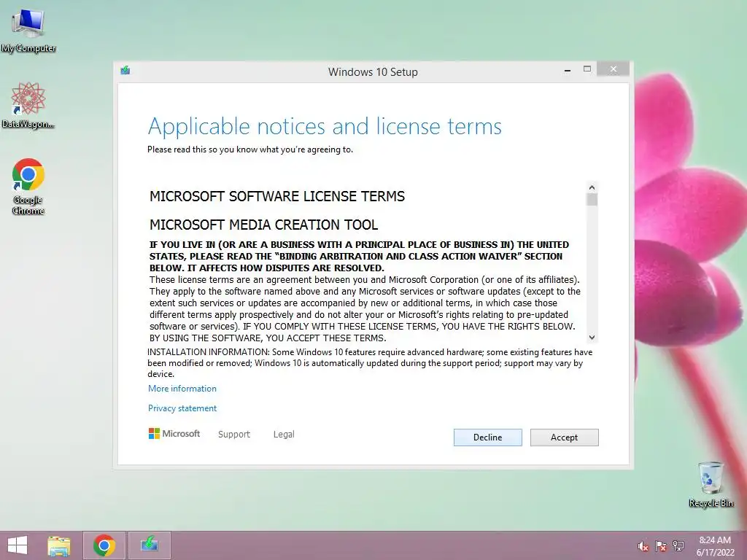Open the Privacy statement link
Viewport: 747px width, 560px height.
coord(182,408)
